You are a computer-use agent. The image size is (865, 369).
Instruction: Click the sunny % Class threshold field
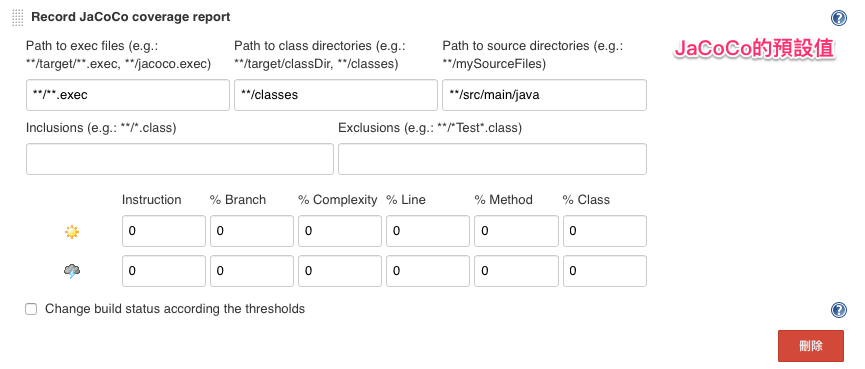[x=605, y=231]
